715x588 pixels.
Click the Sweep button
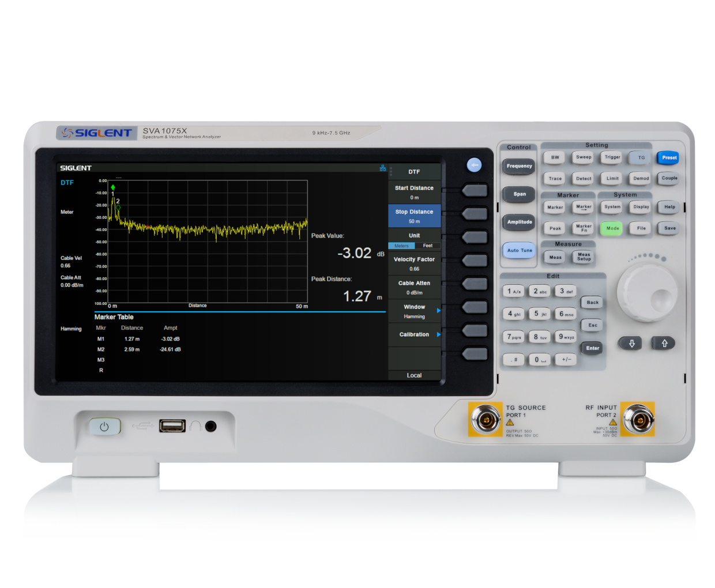point(584,157)
